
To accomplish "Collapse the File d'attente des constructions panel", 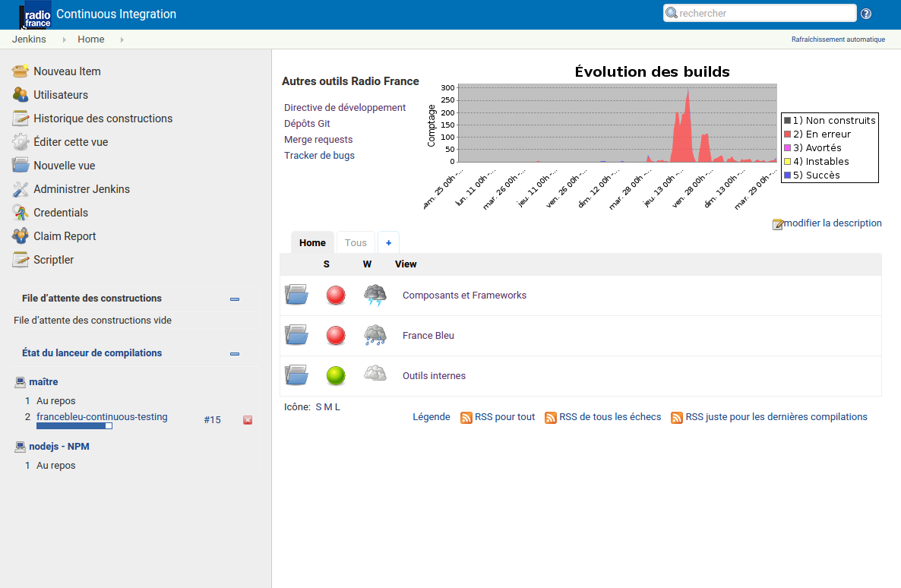I will pyautogui.click(x=235, y=299).
